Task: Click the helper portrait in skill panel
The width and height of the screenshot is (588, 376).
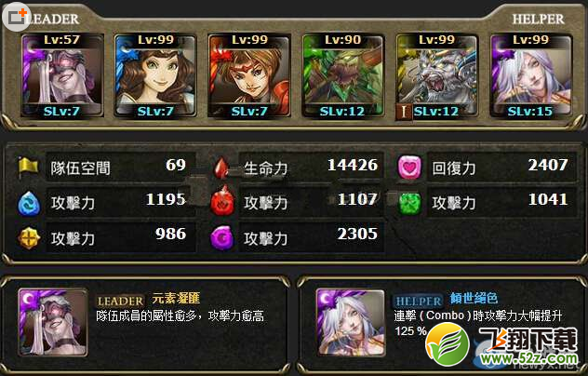Action: click(351, 322)
